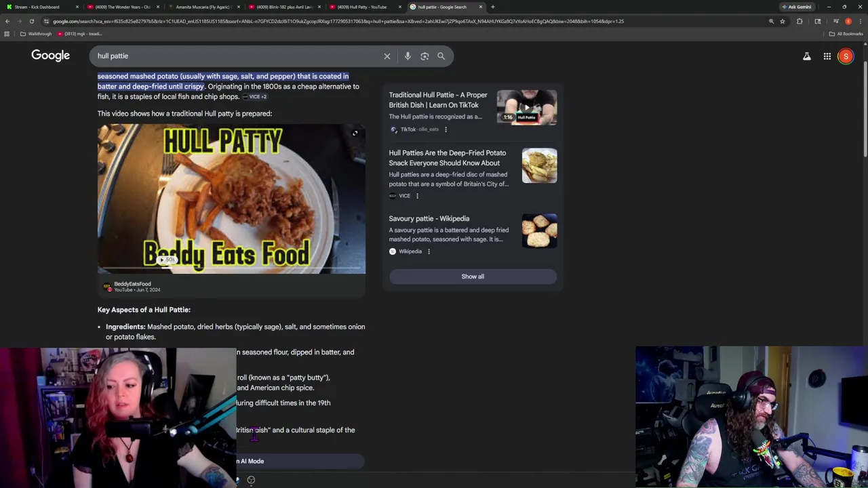
Task: Click the 50s play badge on video
Action: 166,260
